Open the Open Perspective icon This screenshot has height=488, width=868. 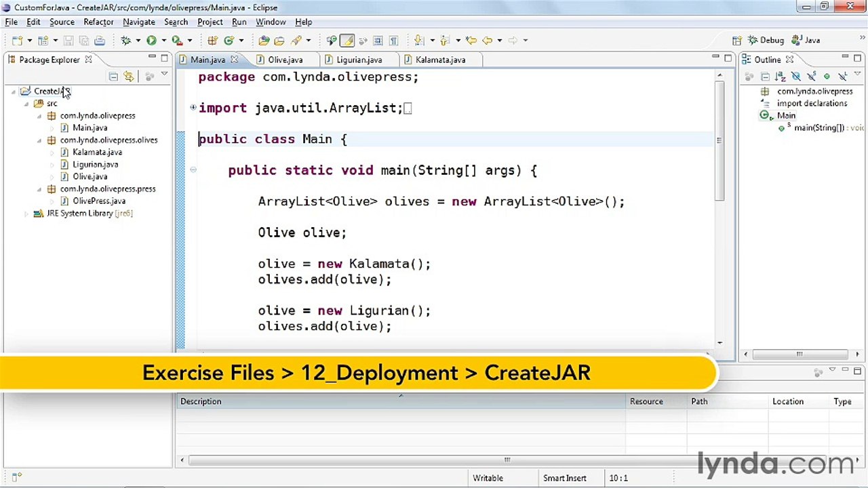pyautogui.click(x=738, y=41)
